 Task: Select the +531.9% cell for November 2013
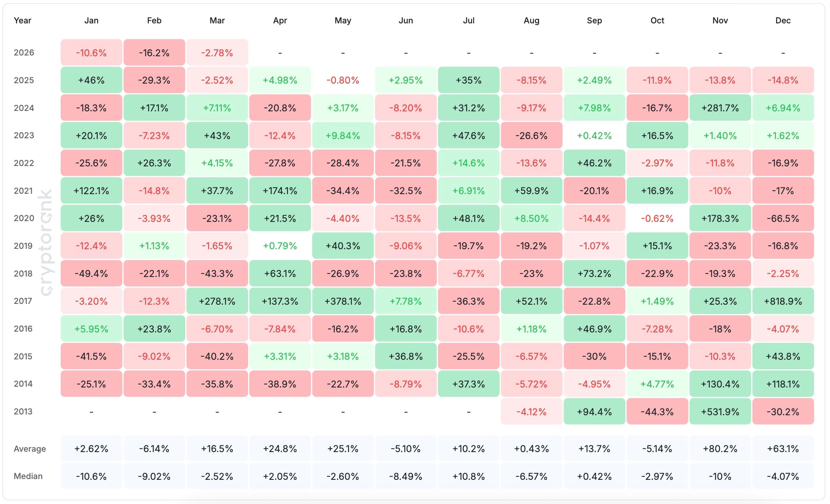coord(720,412)
